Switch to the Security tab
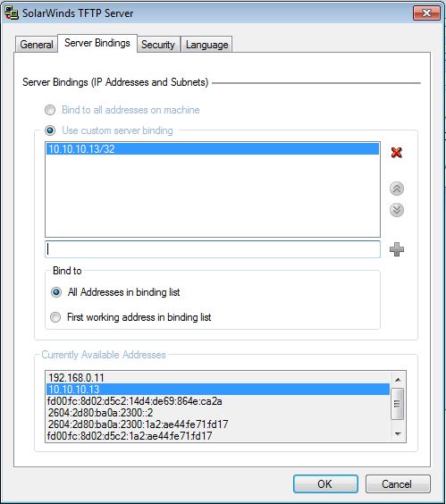The image size is (446, 504). point(158,45)
